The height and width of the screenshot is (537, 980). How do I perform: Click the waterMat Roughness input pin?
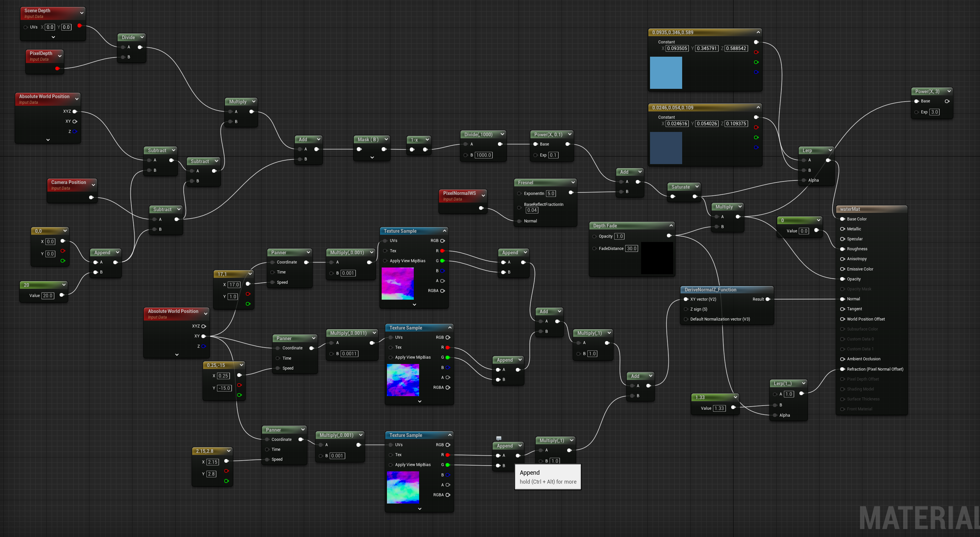click(x=842, y=249)
